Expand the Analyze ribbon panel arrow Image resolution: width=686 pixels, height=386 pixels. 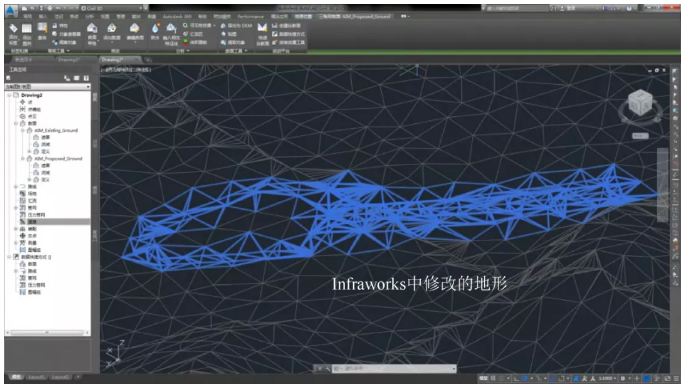(x=182, y=51)
